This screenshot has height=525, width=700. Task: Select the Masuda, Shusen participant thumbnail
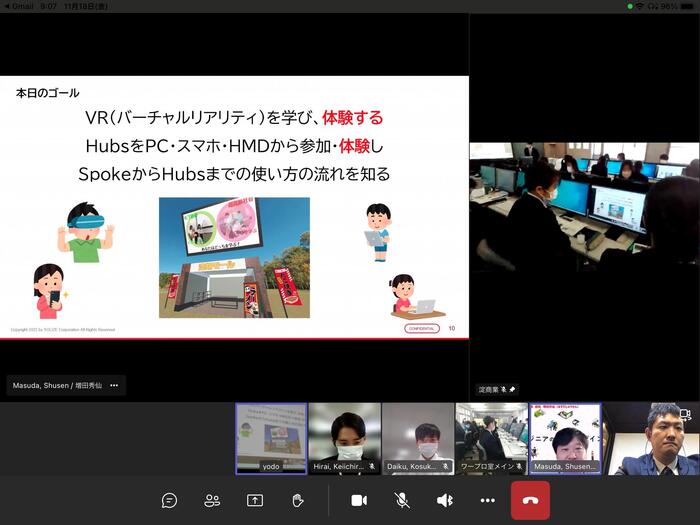click(x=565, y=439)
